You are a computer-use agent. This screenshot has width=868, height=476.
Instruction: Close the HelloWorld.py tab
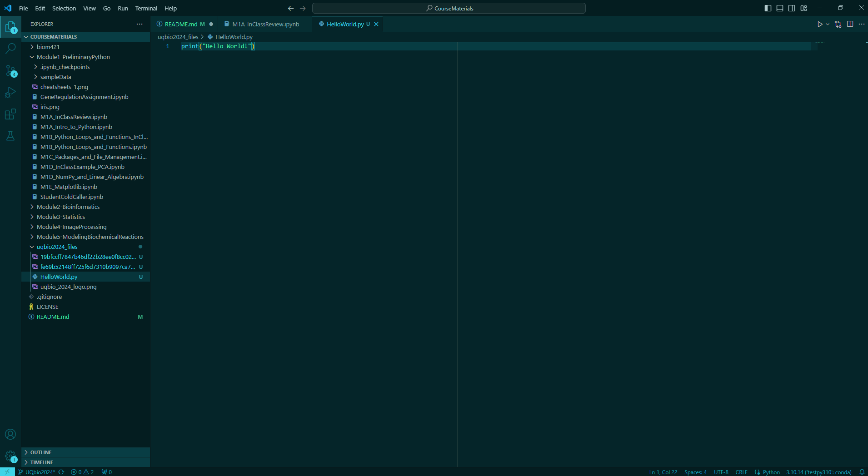point(376,24)
